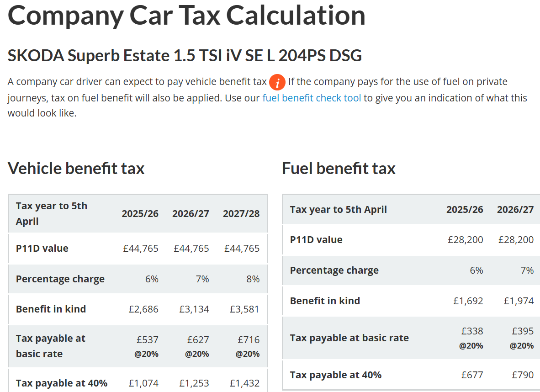Image resolution: width=540 pixels, height=392 pixels.
Task: Click the £44,765 P11D value for 2026/27
Action: tap(191, 249)
